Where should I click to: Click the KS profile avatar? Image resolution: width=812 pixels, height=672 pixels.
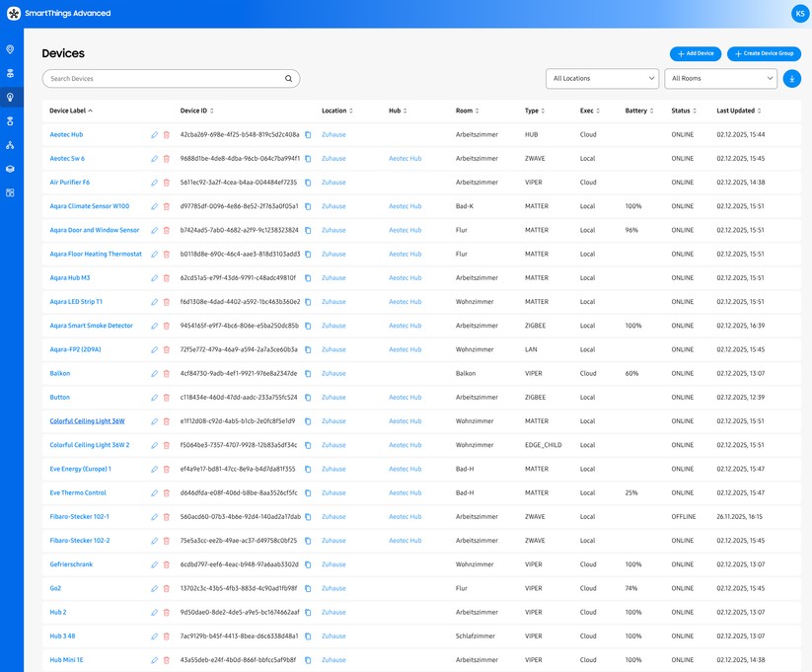tap(799, 13)
